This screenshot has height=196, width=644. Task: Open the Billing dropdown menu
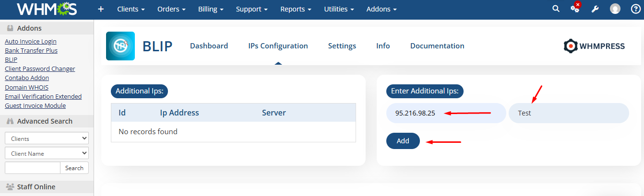click(211, 9)
